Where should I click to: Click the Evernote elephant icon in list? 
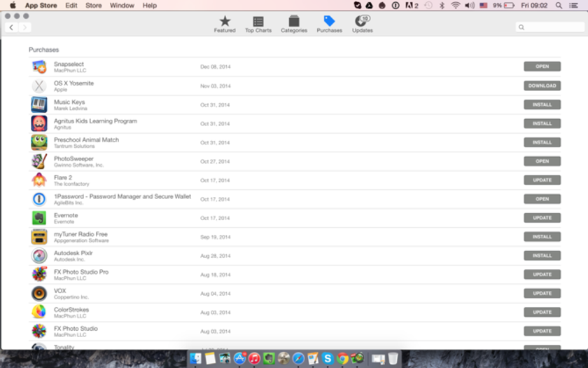tap(39, 218)
